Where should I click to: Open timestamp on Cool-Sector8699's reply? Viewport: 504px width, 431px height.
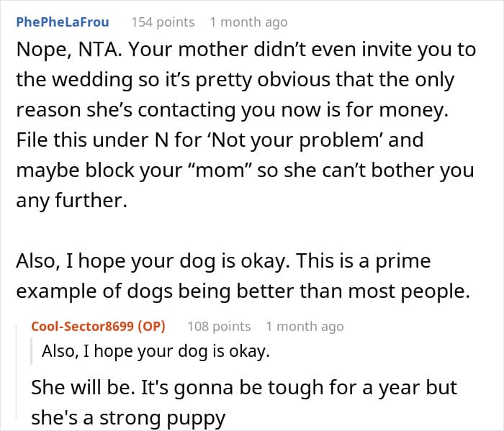[305, 326]
